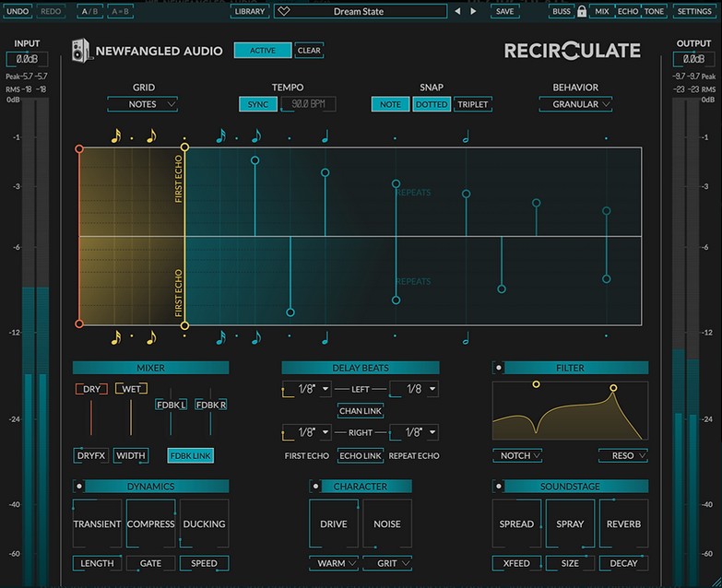Click the 90.0 BPM tempo field

click(308, 104)
